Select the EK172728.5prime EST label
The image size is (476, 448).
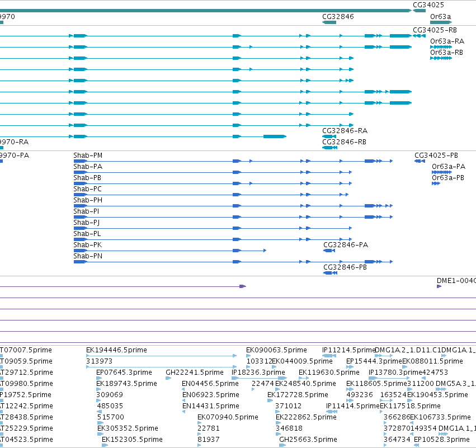pos(298,395)
